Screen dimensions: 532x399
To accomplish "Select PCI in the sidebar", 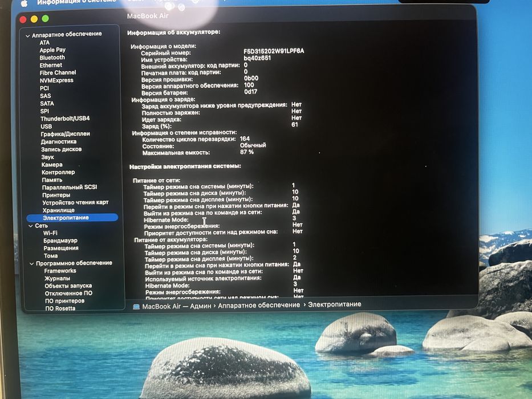I will 44,88.
